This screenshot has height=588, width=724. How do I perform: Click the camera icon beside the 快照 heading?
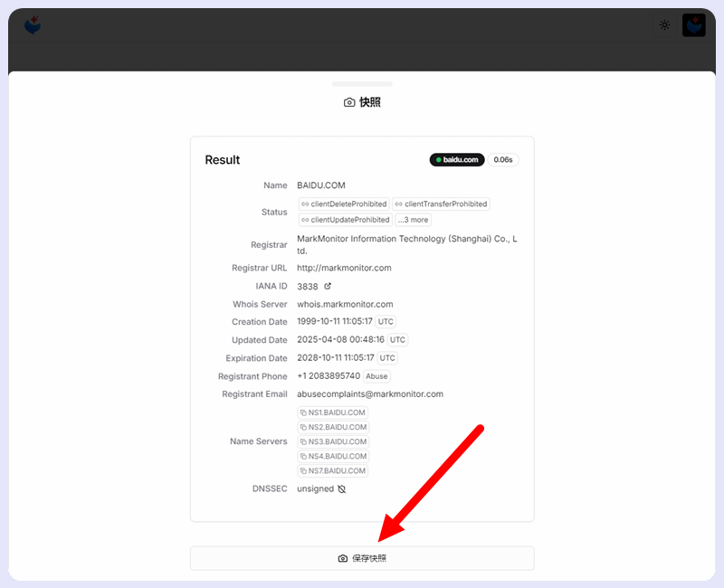tap(349, 102)
